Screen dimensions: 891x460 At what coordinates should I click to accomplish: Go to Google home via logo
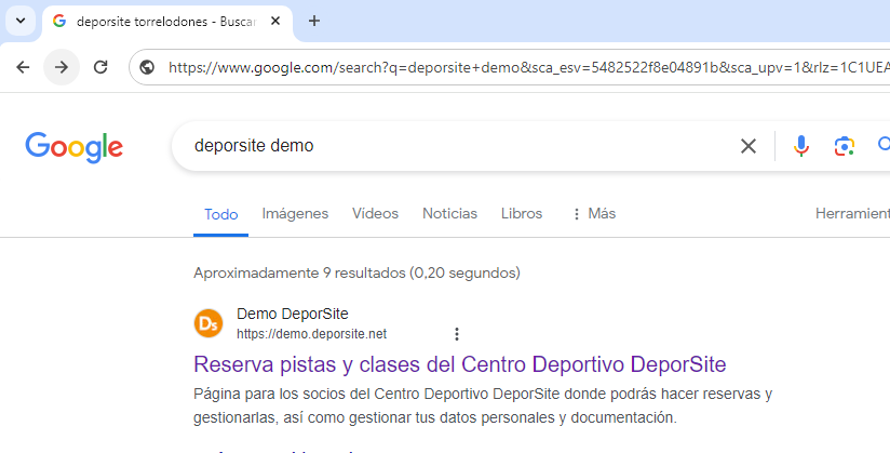coord(74,147)
